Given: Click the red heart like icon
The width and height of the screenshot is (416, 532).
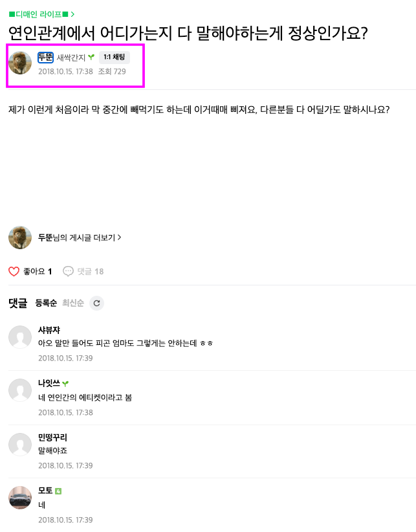Looking at the screenshot, I should pos(14,271).
